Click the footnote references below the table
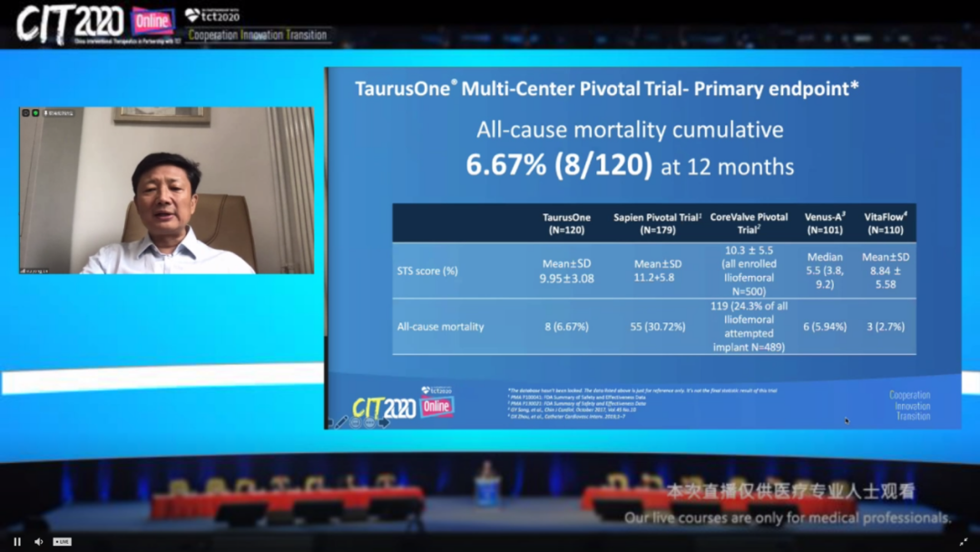This screenshot has width=980, height=552. pos(642,403)
